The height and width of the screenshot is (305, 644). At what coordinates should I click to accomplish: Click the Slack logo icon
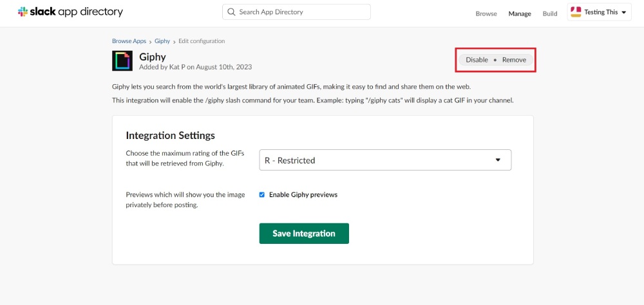(x=23, y=12)
